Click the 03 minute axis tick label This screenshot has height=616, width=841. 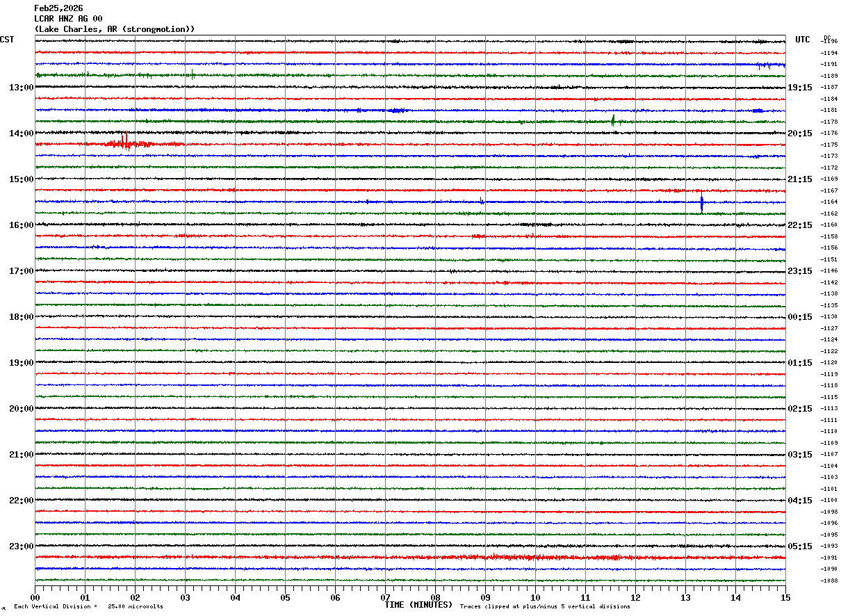tap(185, 597)
